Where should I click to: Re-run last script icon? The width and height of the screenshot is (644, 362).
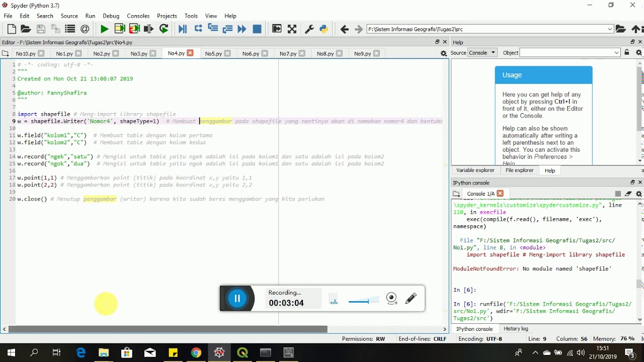coord(164,29)
